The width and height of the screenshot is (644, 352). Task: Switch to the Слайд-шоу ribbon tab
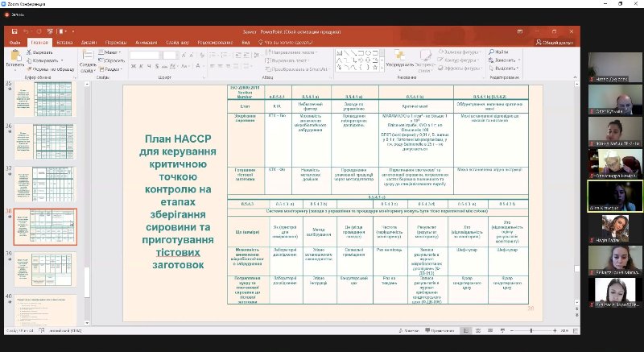(177, 43)
